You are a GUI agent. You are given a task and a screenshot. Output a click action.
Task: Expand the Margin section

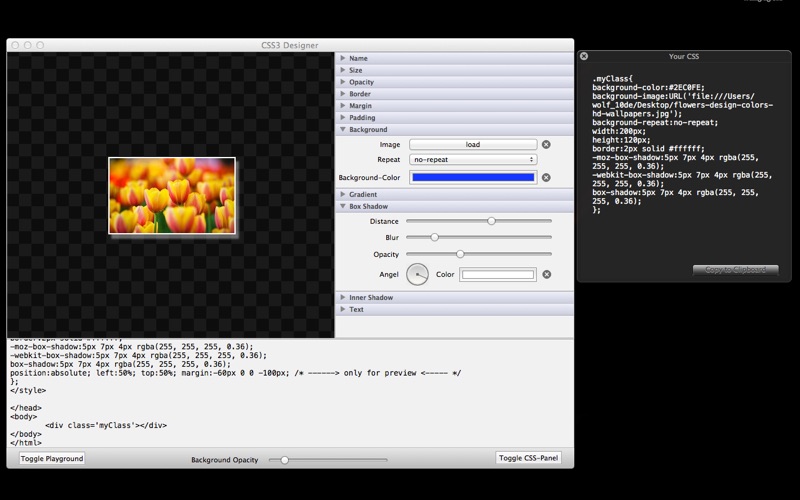point(454,106)
